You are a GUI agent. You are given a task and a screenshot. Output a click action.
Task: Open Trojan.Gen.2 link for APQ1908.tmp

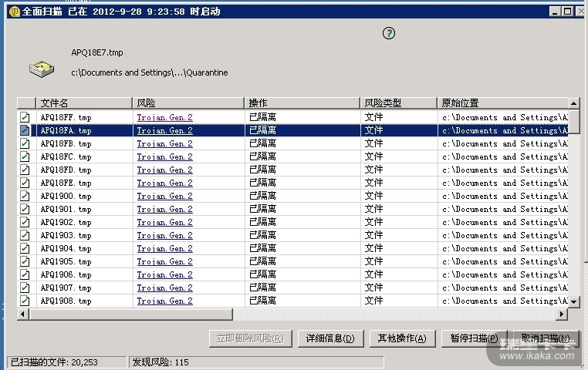(x=164, y=301)
